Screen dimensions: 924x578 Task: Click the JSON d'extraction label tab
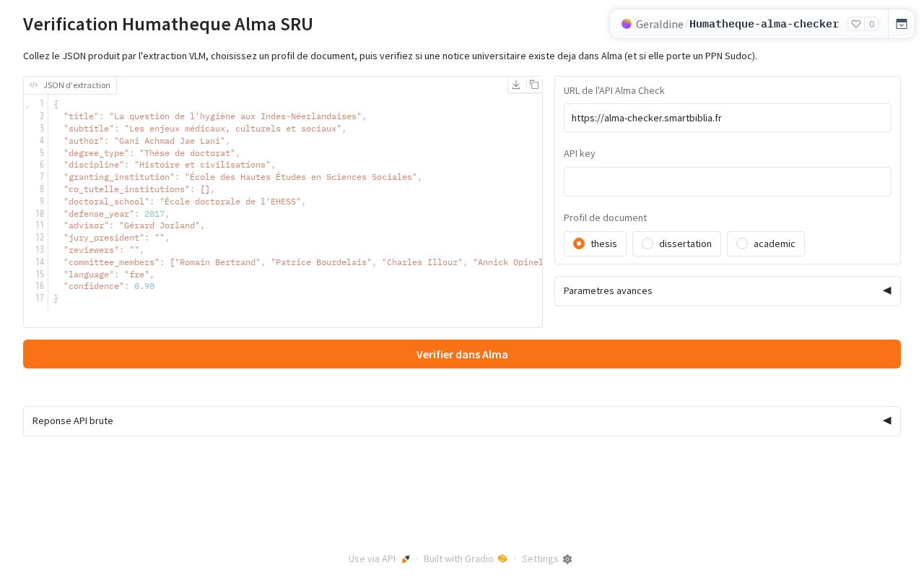(70, 85)
